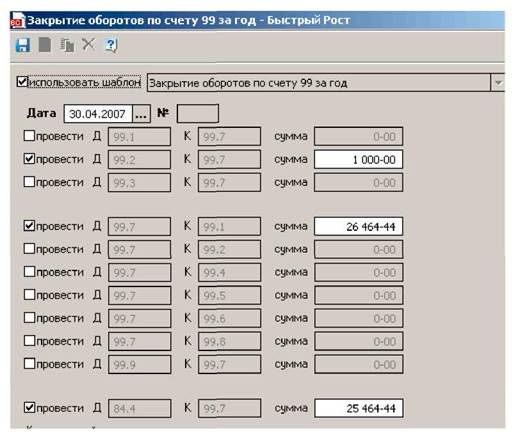This screenshot has width=520, height=438.
Task: Open date picker with the '...' button
Action: tap(141, 114)
